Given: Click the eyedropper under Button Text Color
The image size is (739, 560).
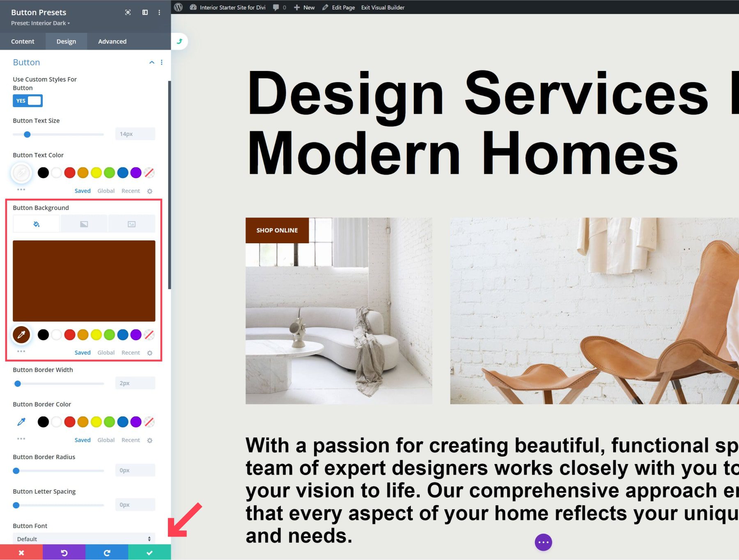Looking at the screenshot, I should click(21, 173).
